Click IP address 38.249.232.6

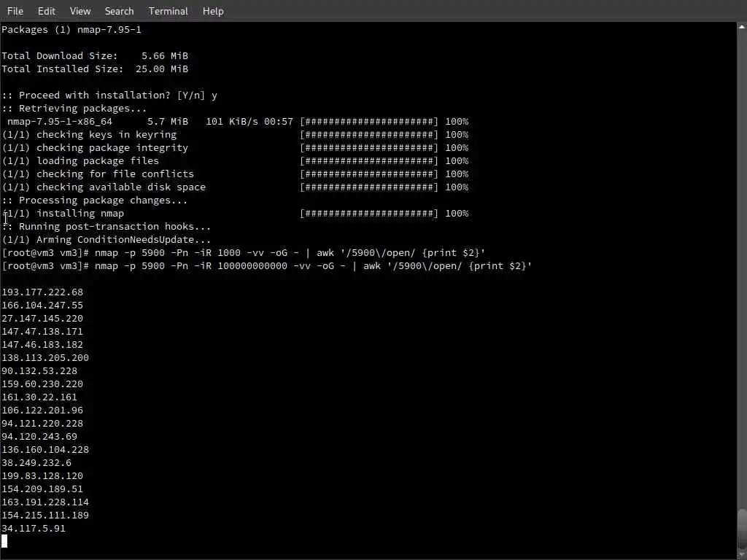pyautogui.click(x=36, y=462)
